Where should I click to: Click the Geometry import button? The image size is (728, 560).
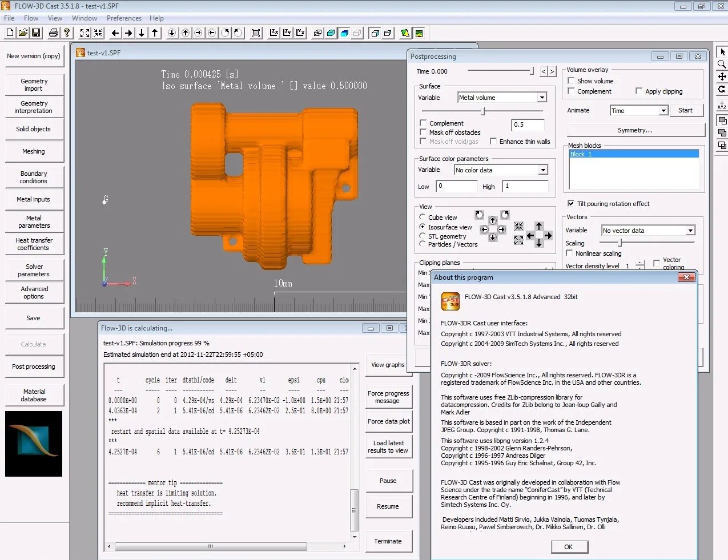click(x=34, y=85)
